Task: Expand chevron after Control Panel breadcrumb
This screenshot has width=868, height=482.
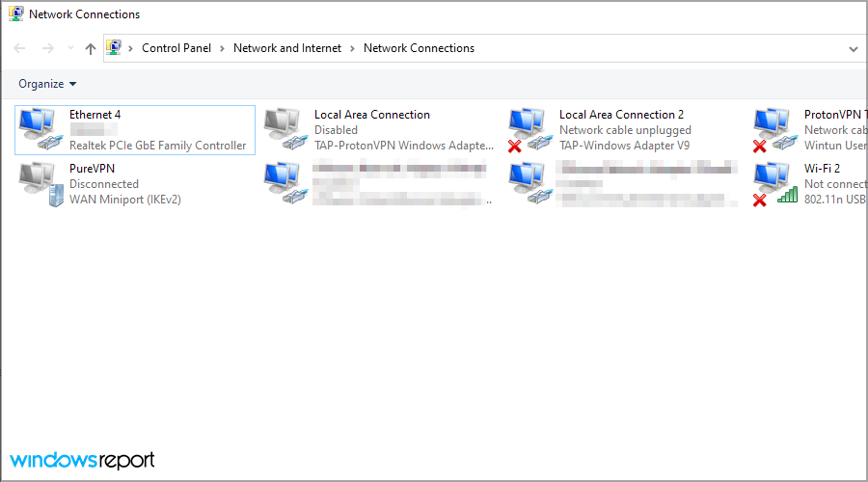Action: click(x=222, y=49)
